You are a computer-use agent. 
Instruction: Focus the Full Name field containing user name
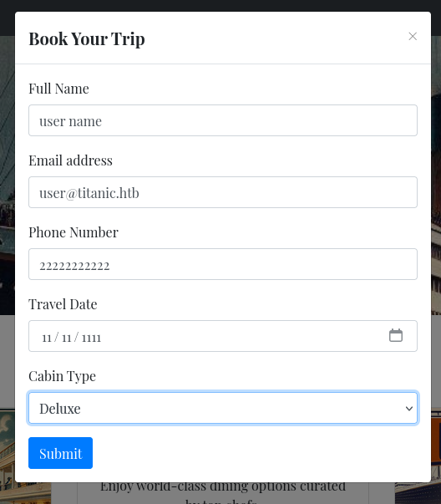[x=222, y=120]
